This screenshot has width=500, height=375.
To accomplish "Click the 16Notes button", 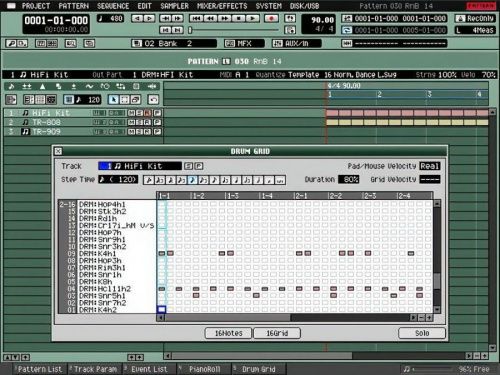I will pyautogui.click(x=229, y=333).
